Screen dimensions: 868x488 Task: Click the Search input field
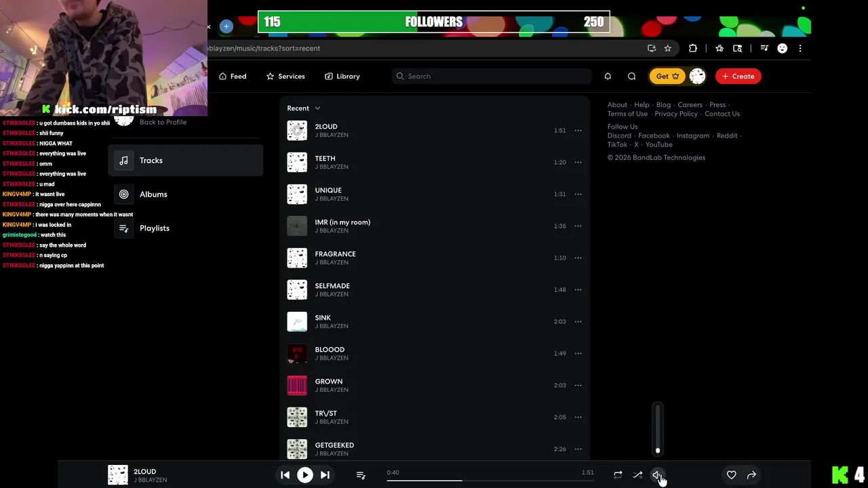[492, 76]
